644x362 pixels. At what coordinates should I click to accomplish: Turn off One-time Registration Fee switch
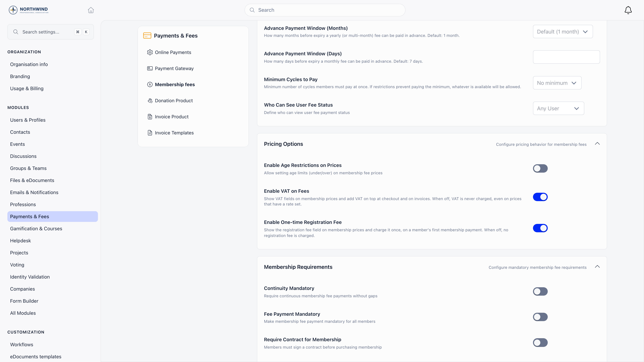pyautogui.click(x=540, y=228)
